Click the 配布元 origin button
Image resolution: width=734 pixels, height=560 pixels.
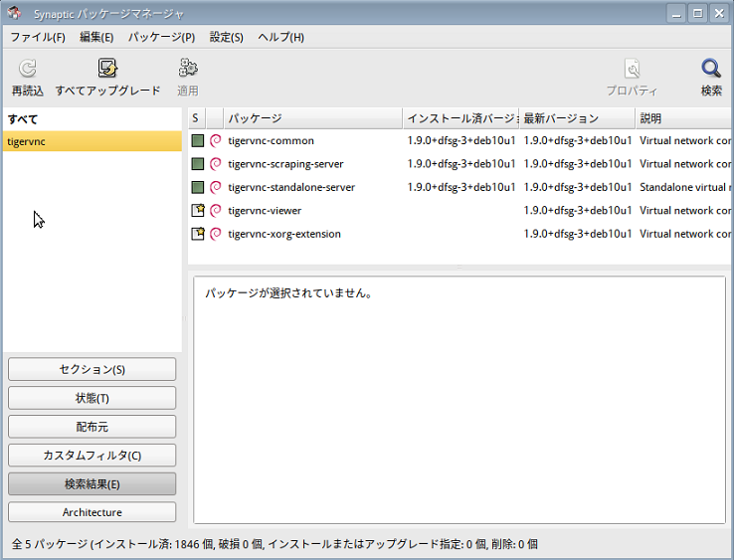click(92, 427)
